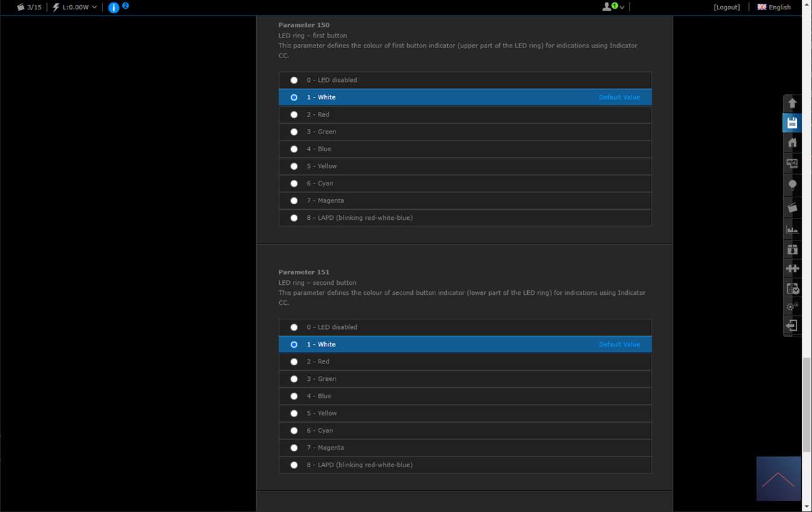Open the scenes clapperboard icon
This screenshot has height=512, width=812.
(792, 207)
